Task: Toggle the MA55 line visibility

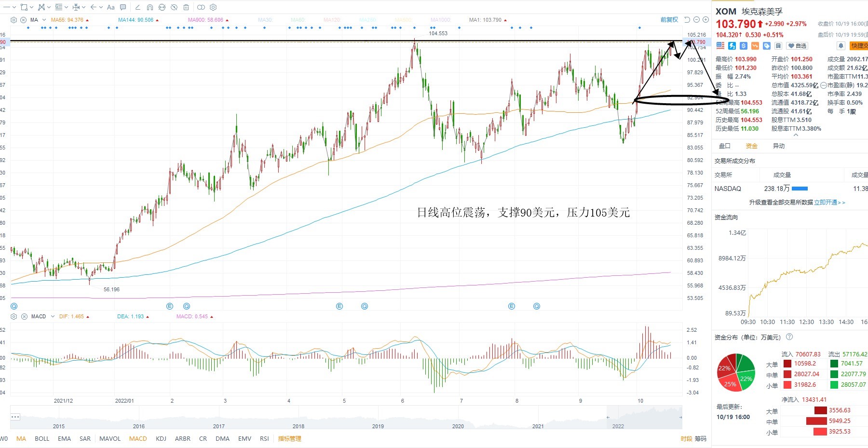Action: coord(68,20)
